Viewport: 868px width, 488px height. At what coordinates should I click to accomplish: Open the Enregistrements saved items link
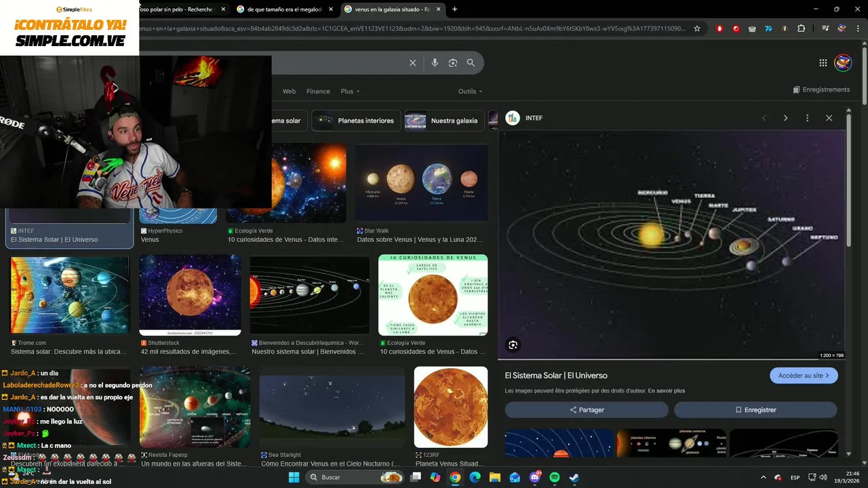tap(821, 89)
